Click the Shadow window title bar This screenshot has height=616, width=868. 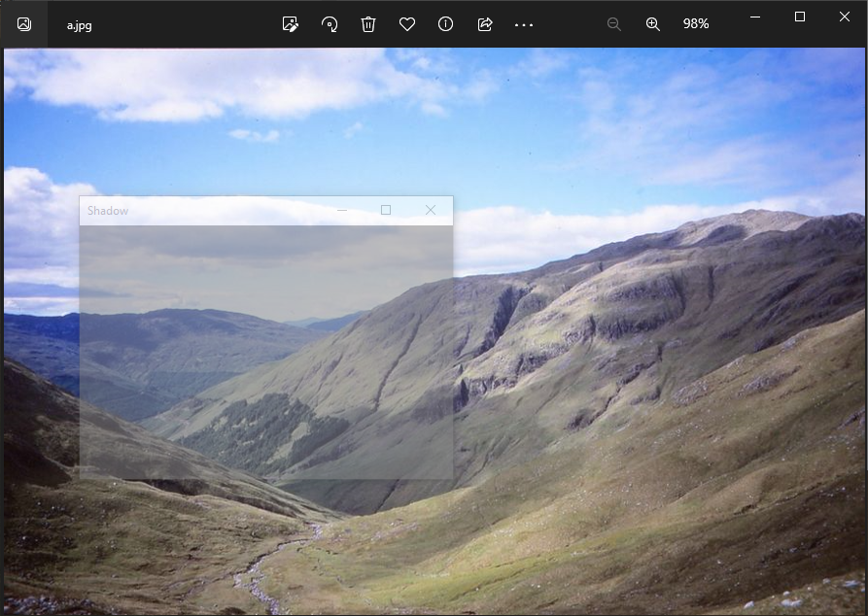(x=214, y=211)
